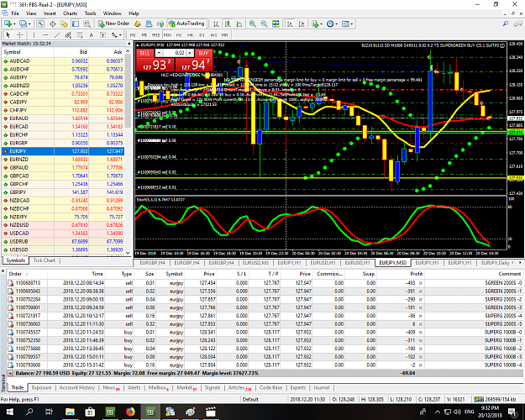
Task: Toggle the Terminal panel icon
Action: [x=76, y=24]
